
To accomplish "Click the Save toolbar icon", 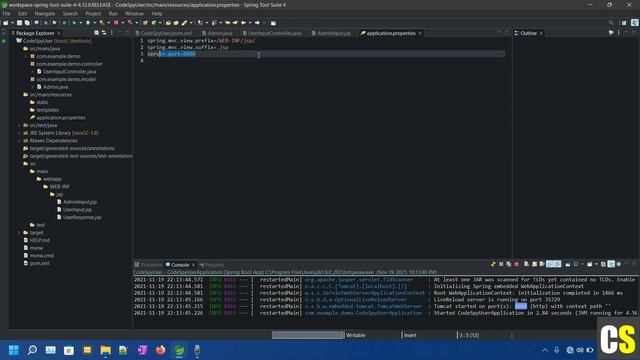I will pos(19,23).
